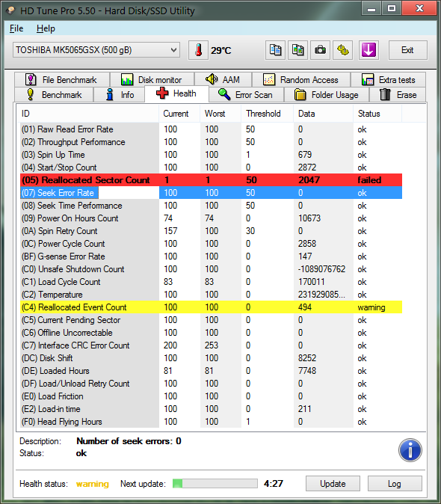Select the Load Friction row
441x504 pixels.
tap(211, 396)
